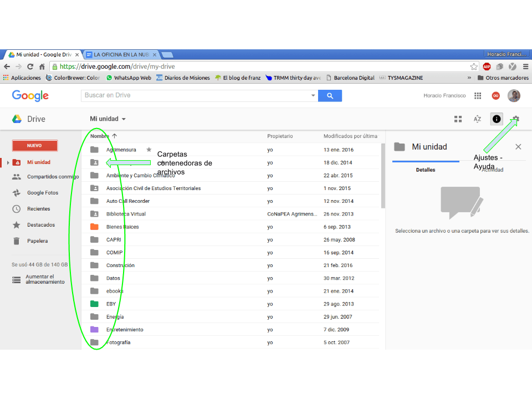Image resolution: width=532 pixels, height=399 pixels.
Task: Open the Papelera trash in sidebar
Action: point(37,241)
